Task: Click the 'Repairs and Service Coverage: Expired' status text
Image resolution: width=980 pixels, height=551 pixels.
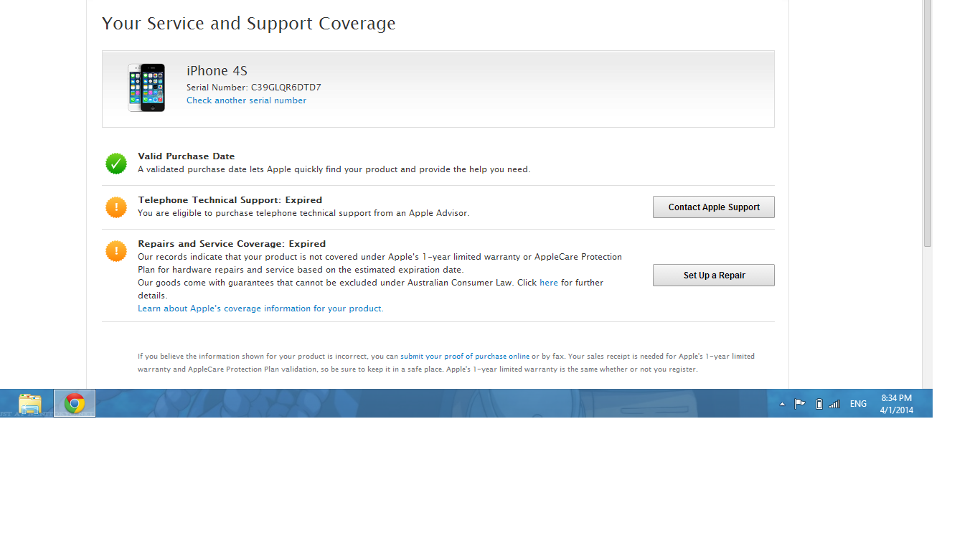Action: 232,244
